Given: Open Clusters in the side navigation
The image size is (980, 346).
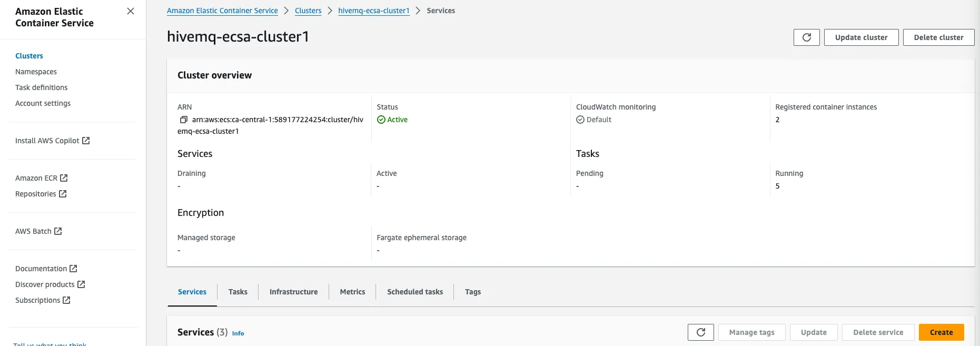Looking at the screenshot, I should [29, 56].
